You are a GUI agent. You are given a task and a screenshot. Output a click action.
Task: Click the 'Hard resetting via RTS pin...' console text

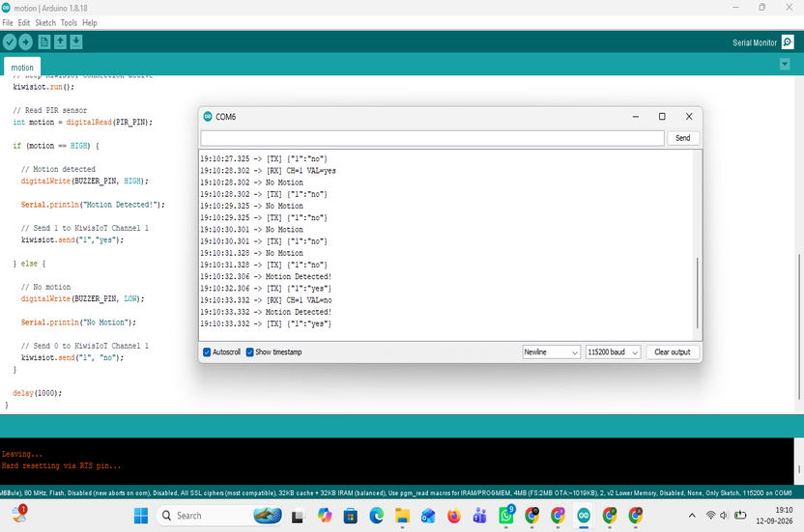click(x=61, y=466)
